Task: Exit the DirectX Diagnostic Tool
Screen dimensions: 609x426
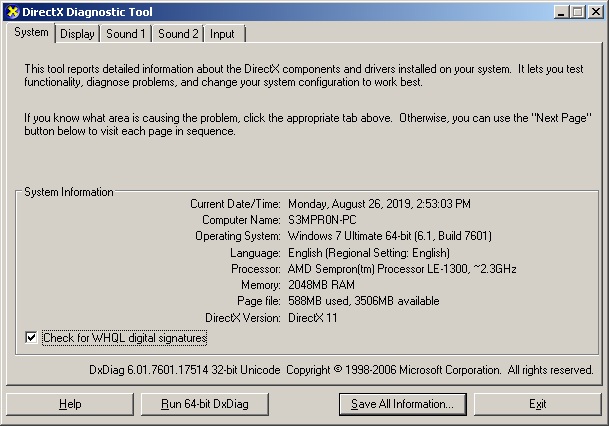Action: coord(538,404)
